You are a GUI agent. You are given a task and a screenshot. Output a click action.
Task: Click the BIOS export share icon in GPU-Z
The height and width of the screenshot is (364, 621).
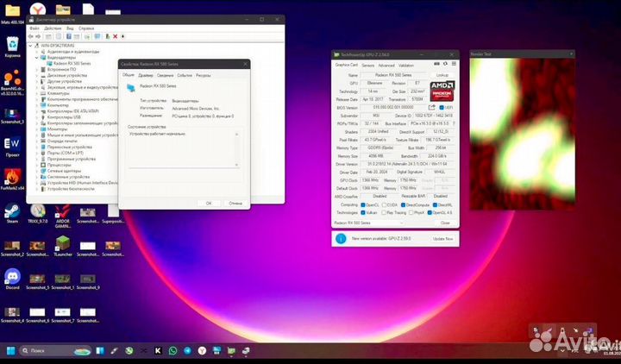click(x=432, y=107)
